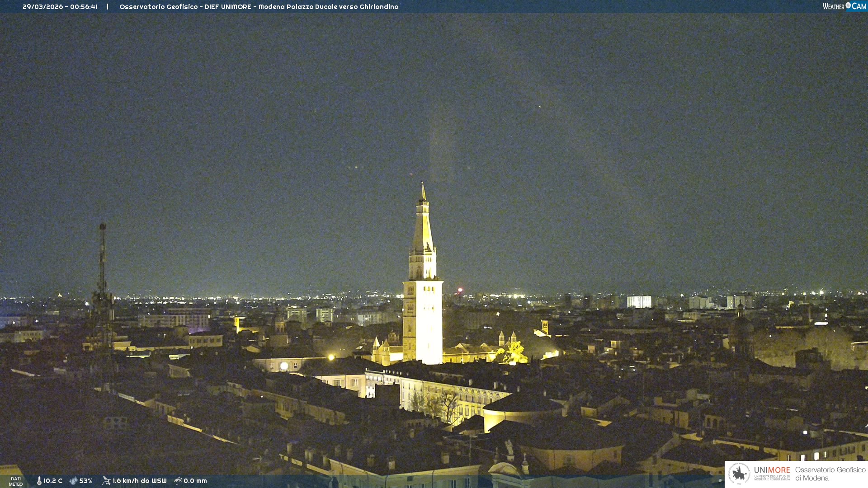
Task: Click the Osservatorio Geofisico DIEF UNIMORE title text
Action: point(259,7)
